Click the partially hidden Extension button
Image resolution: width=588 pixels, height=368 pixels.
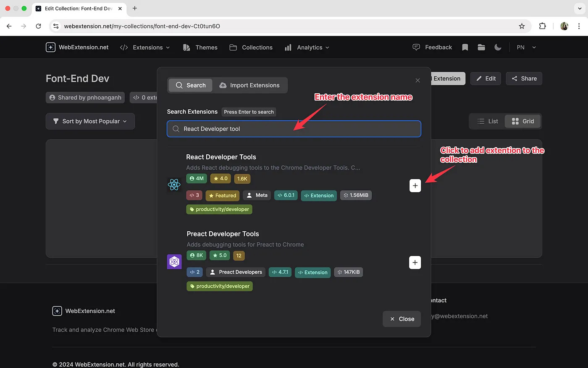[448, 79]
